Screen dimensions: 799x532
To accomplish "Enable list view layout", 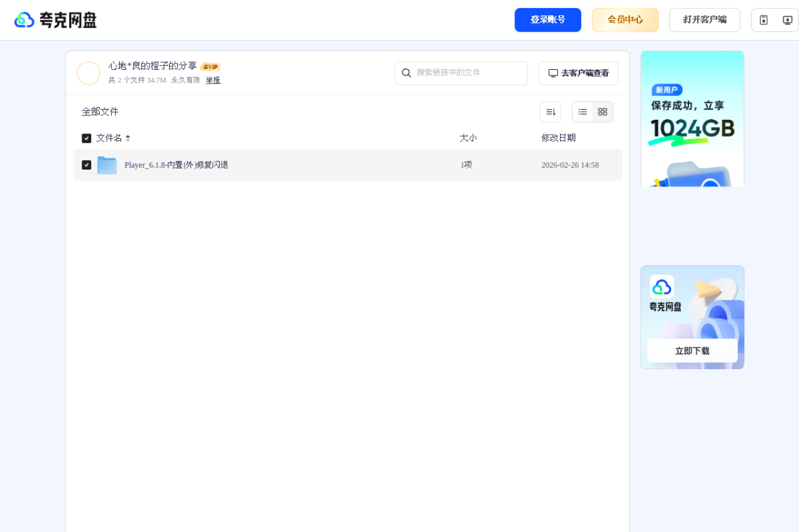I will (582, 112).
